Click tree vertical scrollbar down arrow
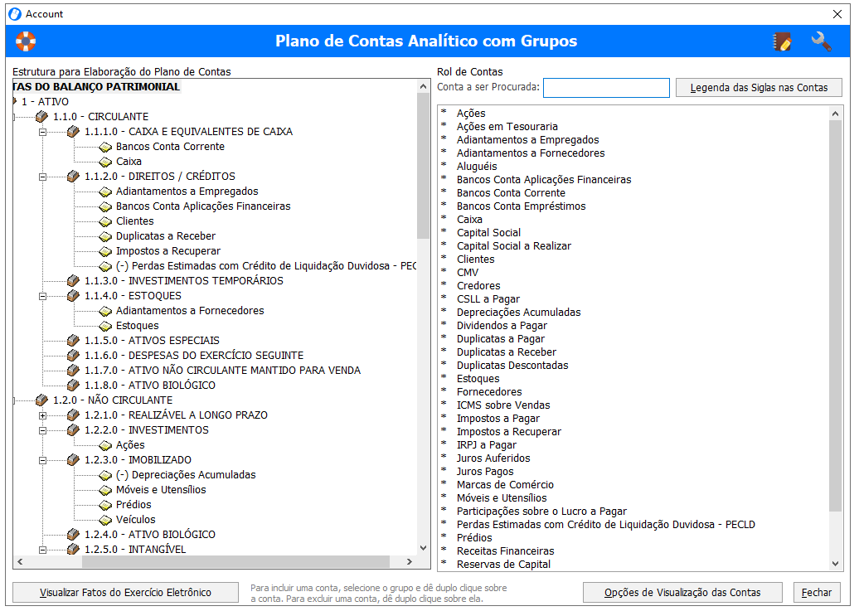 423,547
